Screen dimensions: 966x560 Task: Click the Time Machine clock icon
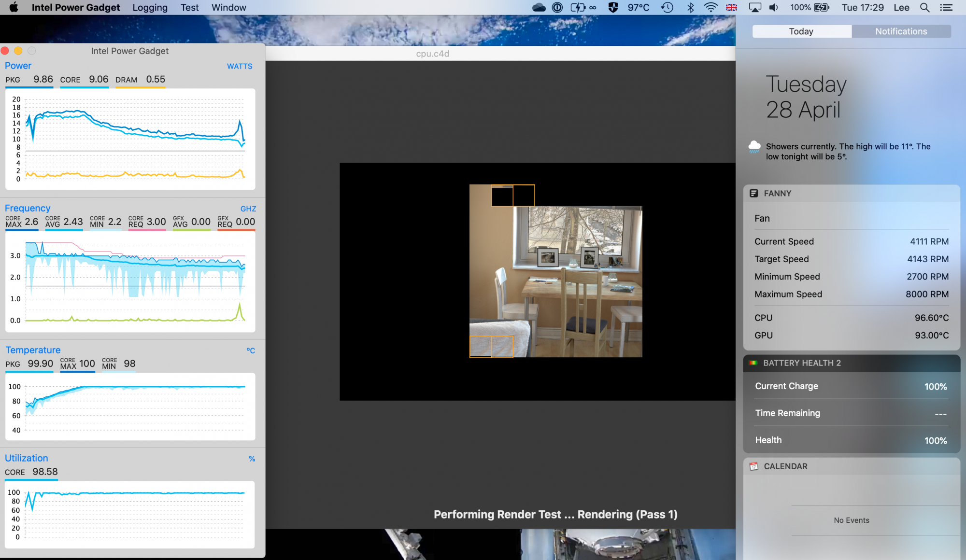point(667,7)
